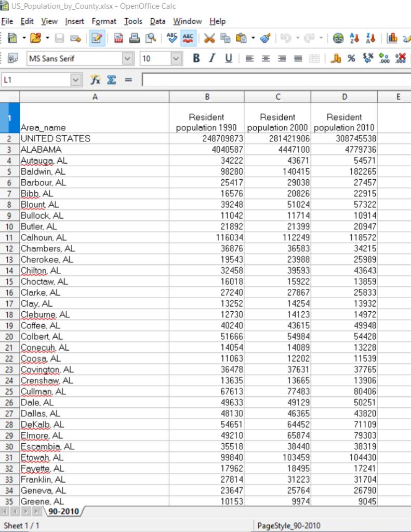Click the column D header
The image size is (411, 532).
point(344,97)
